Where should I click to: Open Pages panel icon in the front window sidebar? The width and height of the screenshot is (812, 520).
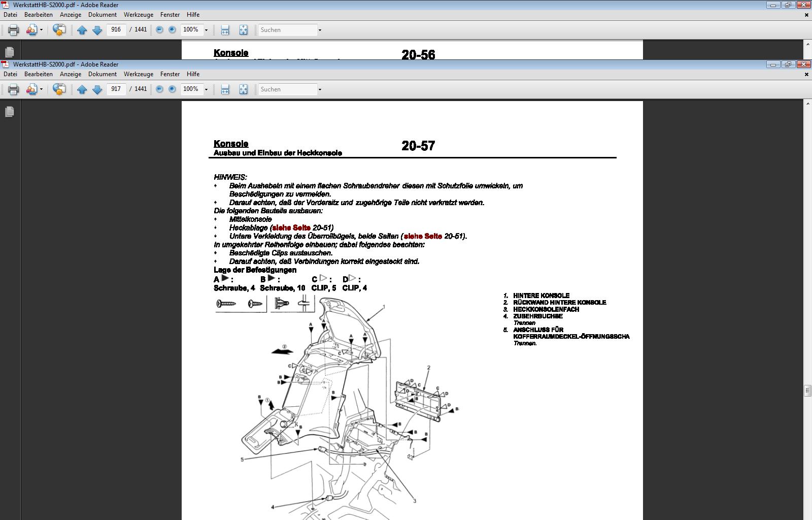(x=10, y=112)
